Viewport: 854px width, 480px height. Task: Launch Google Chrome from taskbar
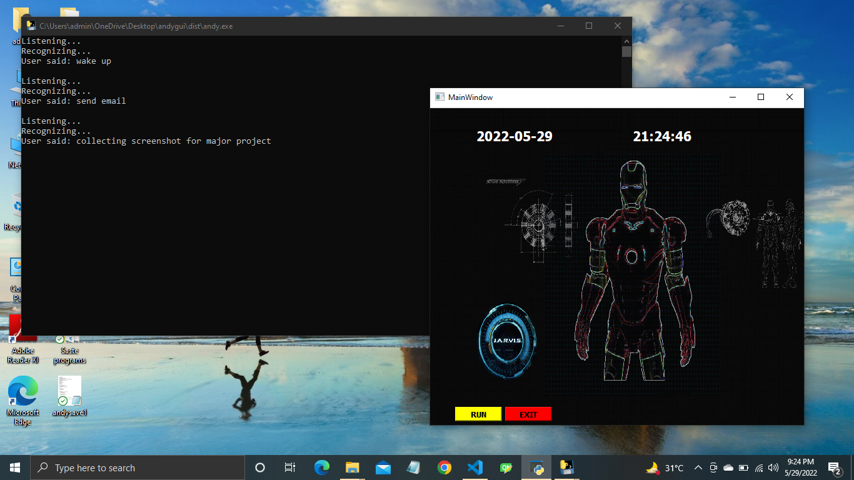[x=444, y=467]
